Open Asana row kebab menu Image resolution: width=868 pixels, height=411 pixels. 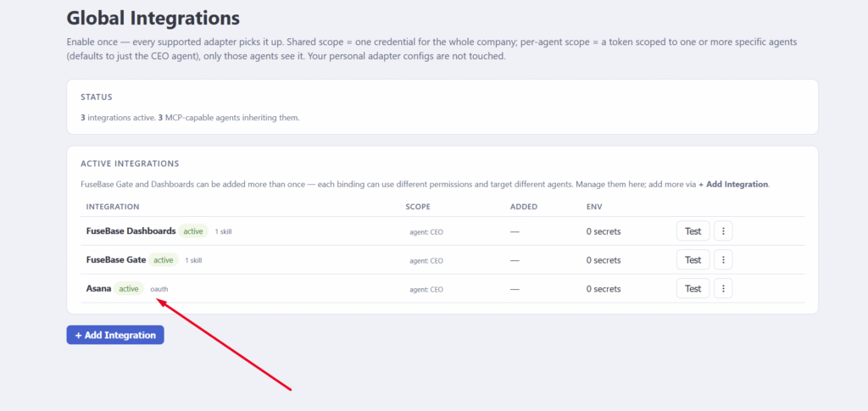723,289
